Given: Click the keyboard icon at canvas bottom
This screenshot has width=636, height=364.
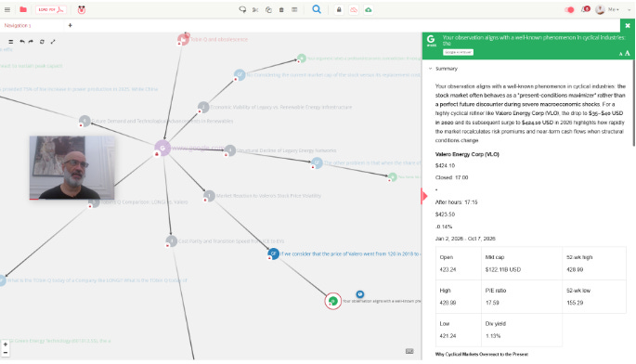Looking at the screenshot, I should (x=409, y=351).
